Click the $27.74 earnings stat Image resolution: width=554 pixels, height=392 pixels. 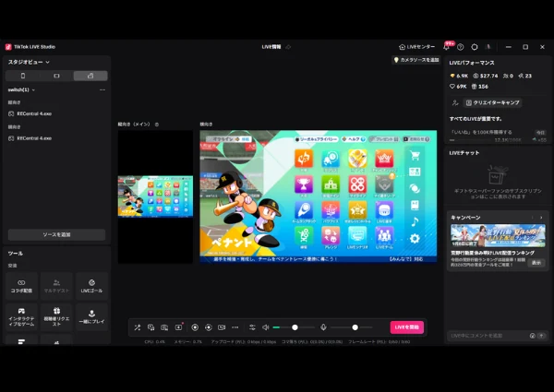click(486, 76)
